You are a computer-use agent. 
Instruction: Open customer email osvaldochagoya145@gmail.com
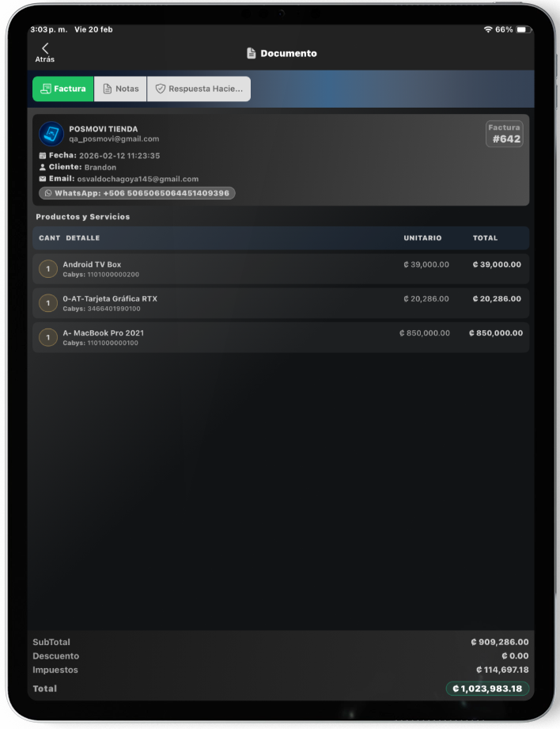[x=137, y=180]
